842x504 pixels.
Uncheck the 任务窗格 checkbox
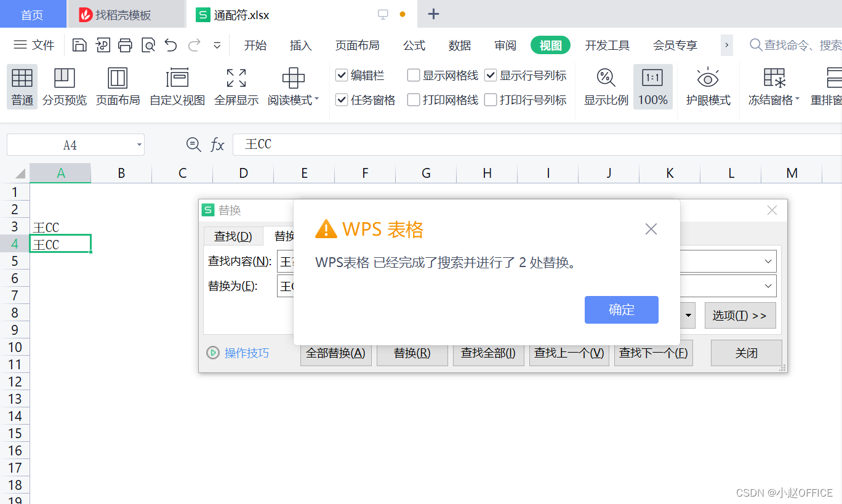(341, 100)
